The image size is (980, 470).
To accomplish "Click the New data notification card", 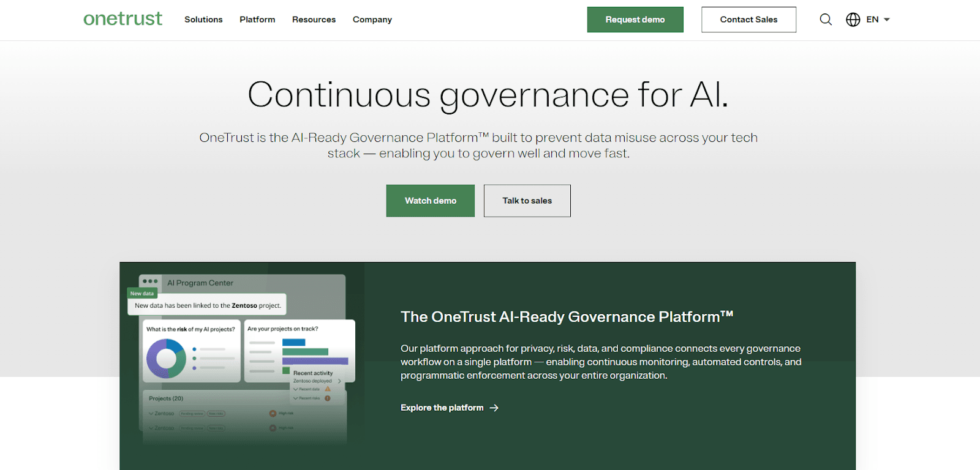I will coord(207,305).
